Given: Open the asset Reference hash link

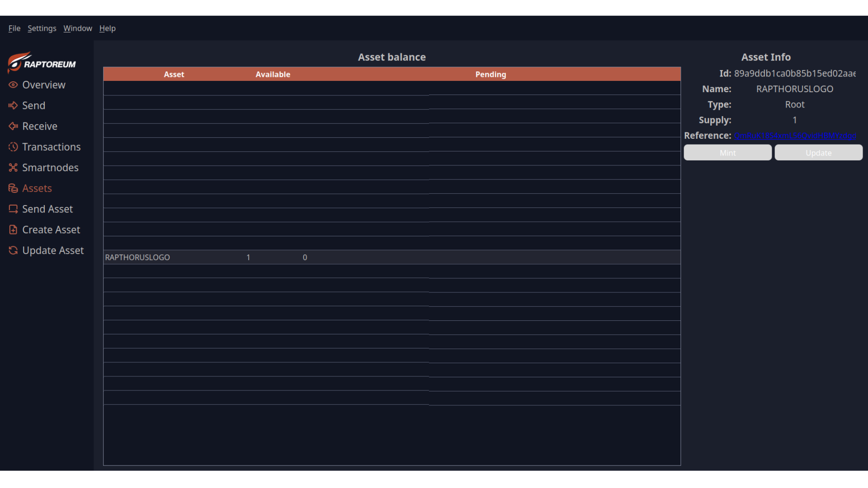Looking at the screenshot, I should (x=795, y=136).
